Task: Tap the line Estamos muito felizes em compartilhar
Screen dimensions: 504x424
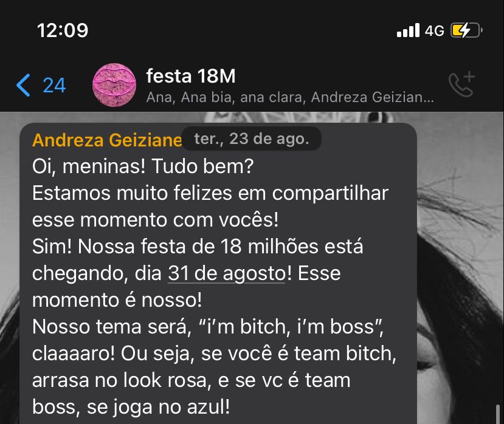Action: pyautogui.click(x=210, y=193)
